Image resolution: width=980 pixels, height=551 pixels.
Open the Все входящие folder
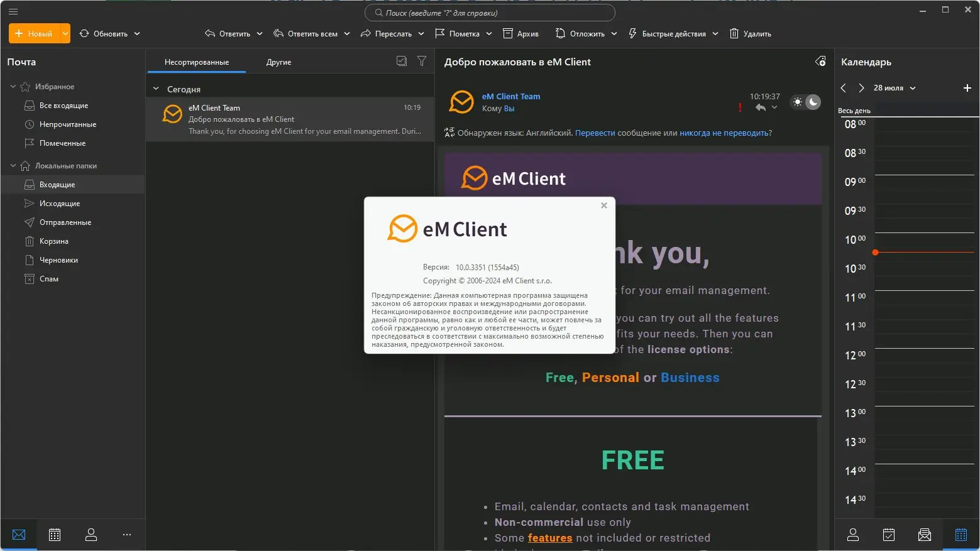click(x=73, y=106)
